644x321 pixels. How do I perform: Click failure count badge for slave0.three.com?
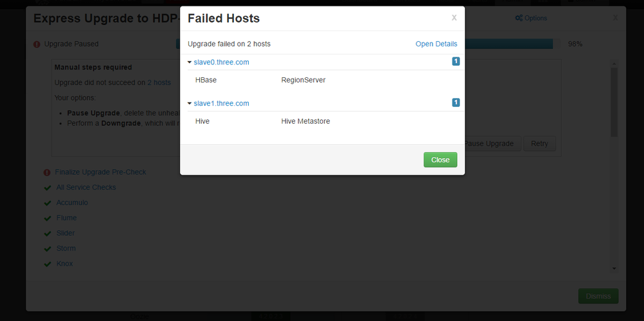456,62
